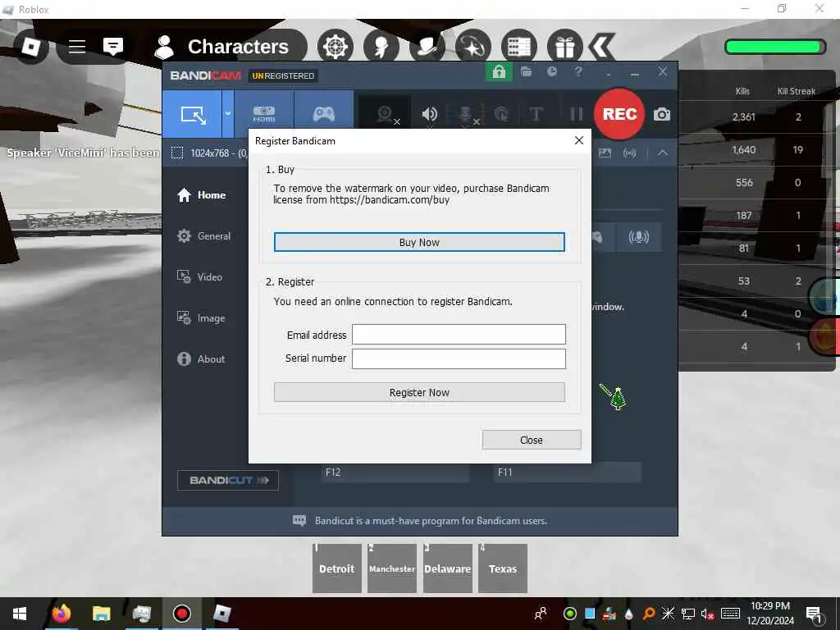Click the Email address input field
Image resolution: width=840 pixels, height=630 pixels.
[459, 335]
